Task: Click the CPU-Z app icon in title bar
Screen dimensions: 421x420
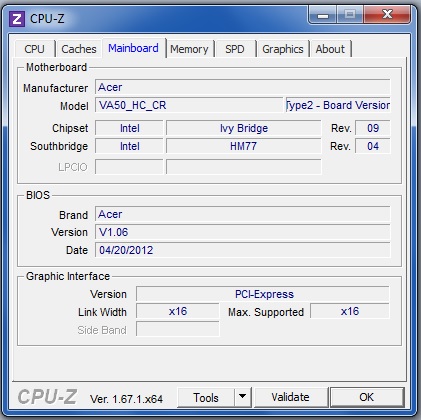Action: [x=17, y=19]
